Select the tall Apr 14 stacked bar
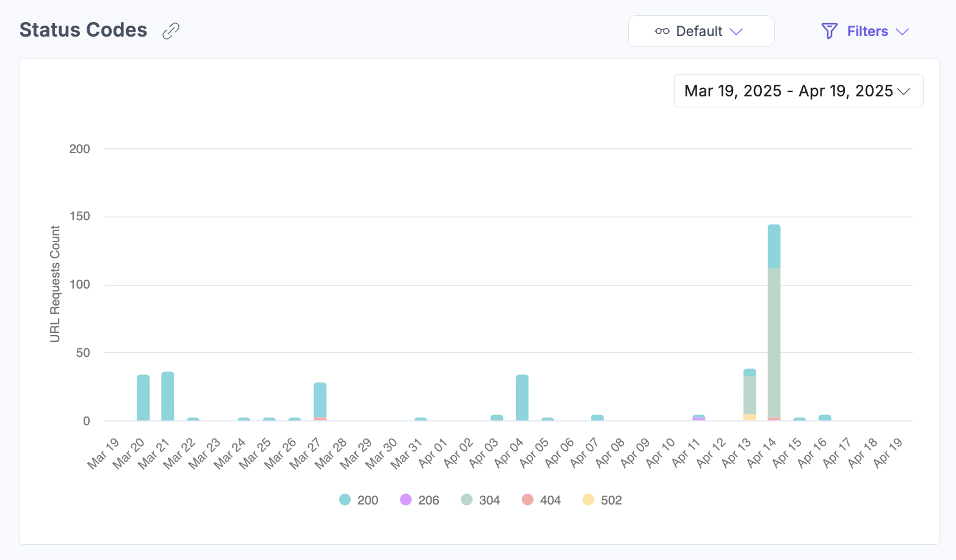956x560 pixels. tap(774, 322)
